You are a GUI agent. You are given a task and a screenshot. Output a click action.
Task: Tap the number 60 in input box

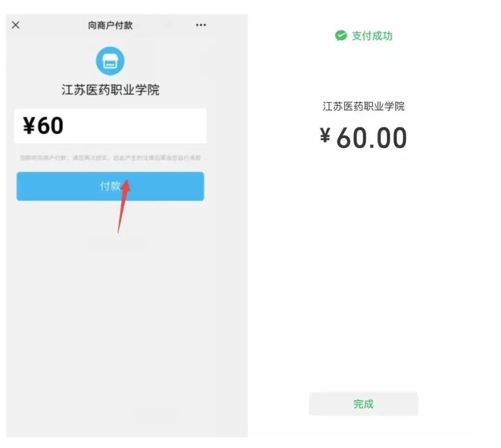pyautogui.click(x=50, y=126)
